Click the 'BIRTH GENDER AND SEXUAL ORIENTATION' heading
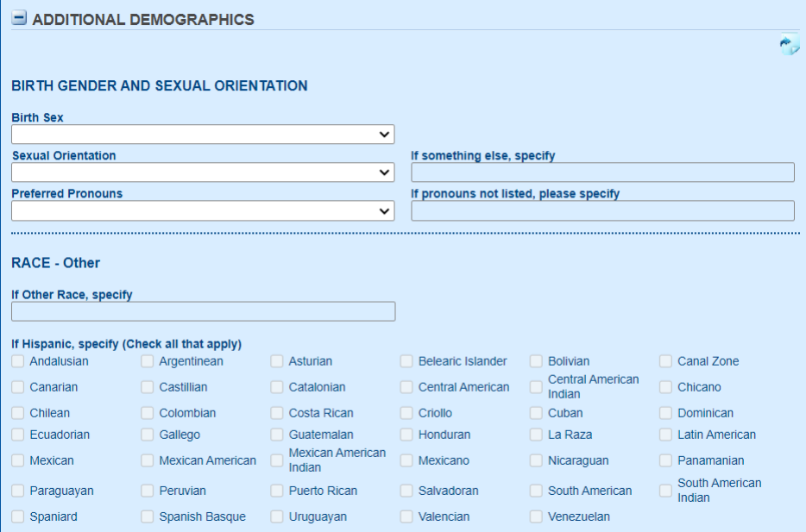This screenshot has width=806, height=532. [x=160, y=85]
